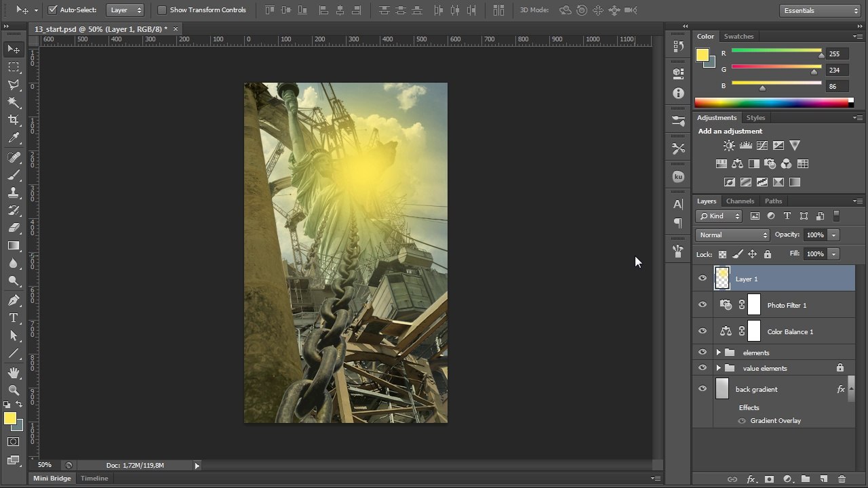Viewport: 868px width, 488px height.
Task: Switch to the Paths tab
Action: point(773,201)
